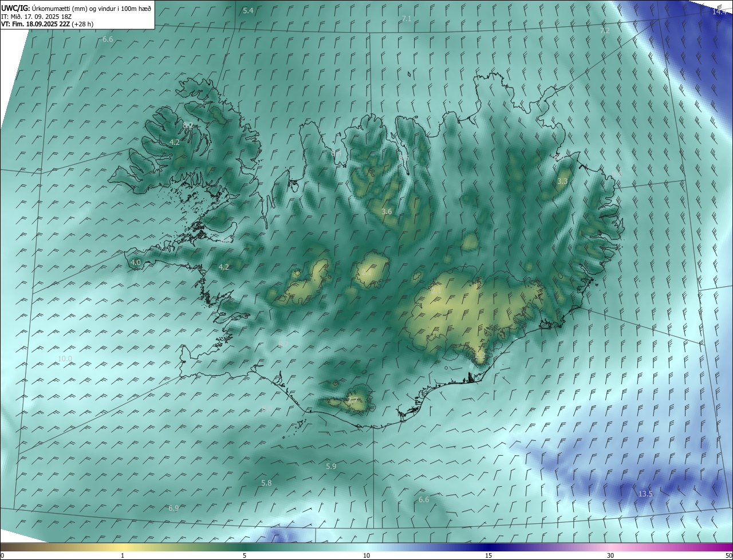The height and width of the screenshot is (560, 733).
Task: Click the 3.3 value in east Iceland
Action: pos(563,181)
